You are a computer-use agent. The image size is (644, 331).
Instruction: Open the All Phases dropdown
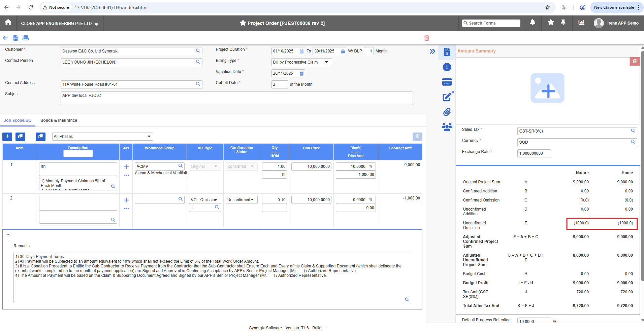103,137
